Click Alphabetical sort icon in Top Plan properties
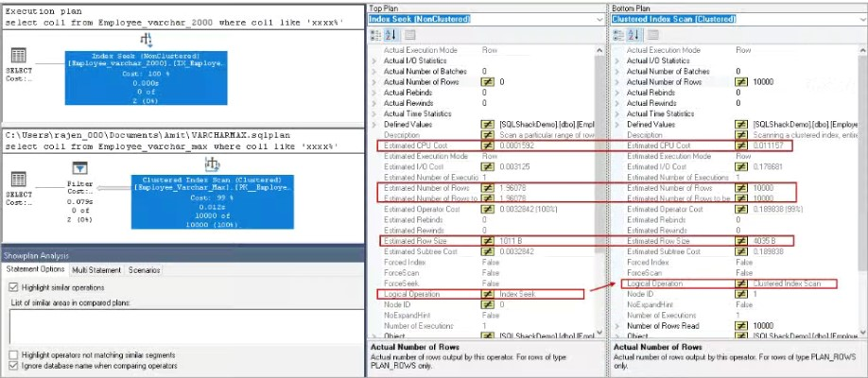This screenshot has width=868, height=378. point(391,35)
